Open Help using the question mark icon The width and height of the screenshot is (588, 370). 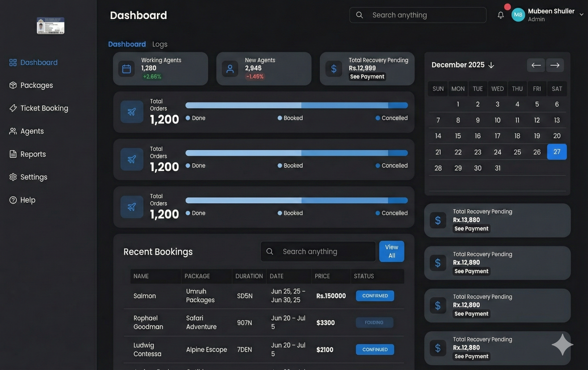pos(13,200)
